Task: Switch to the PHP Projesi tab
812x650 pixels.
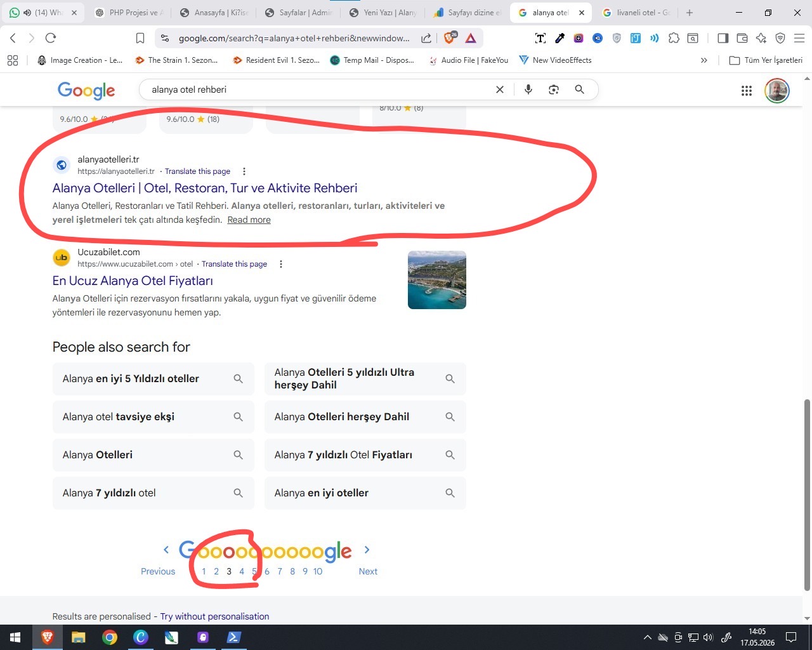Action: click(x=129, y=13)
